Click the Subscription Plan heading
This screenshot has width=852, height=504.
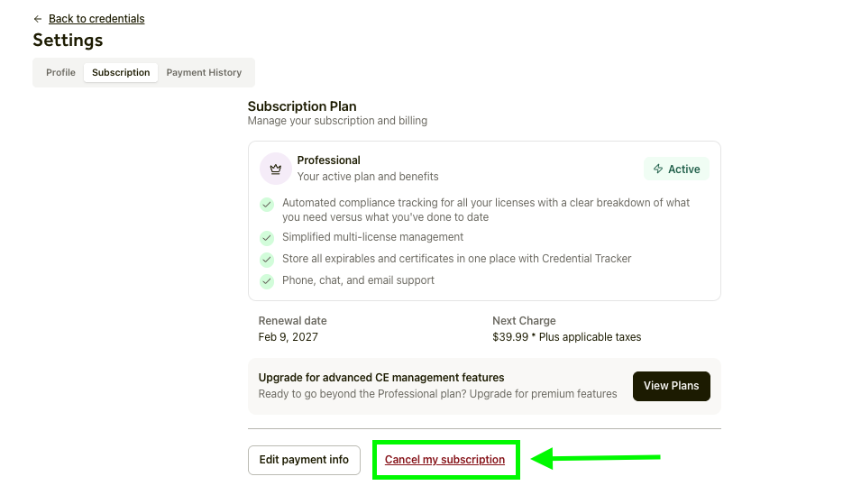pyautogui.click(x=302, y=106)
